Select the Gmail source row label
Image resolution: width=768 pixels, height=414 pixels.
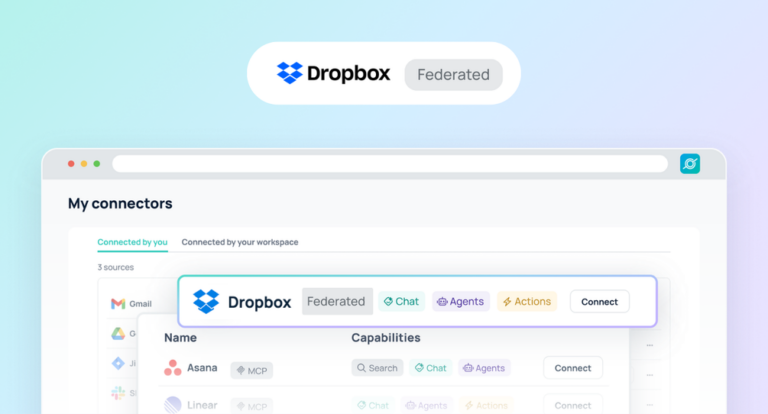click(x=141, y=304)
